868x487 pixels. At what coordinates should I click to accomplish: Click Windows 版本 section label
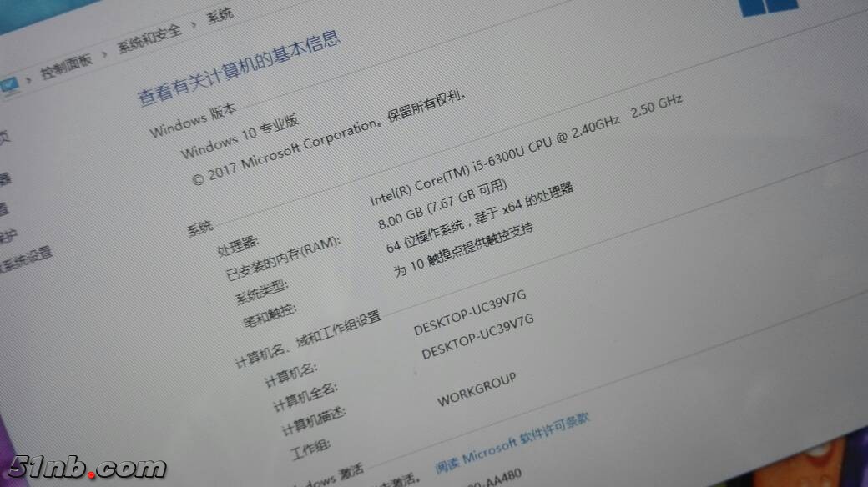pyautogui.click(x=193, y=120)
